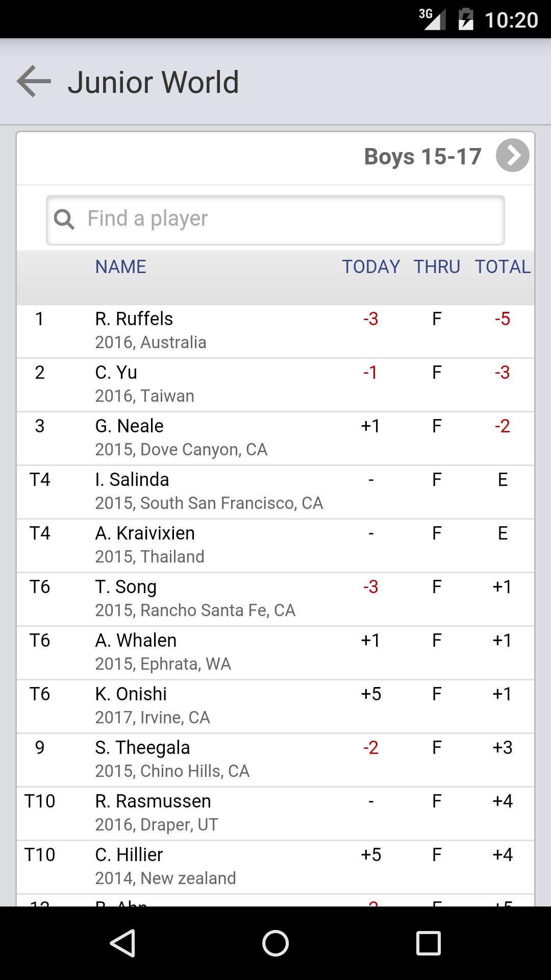Sort by NAME column header
Screen dimensions: 551x980
coord(120,266)
